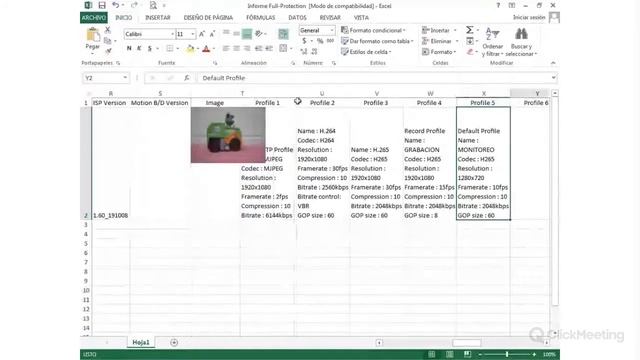
Task: Open the borders dropdown arrow
Action: click(178, 49)
